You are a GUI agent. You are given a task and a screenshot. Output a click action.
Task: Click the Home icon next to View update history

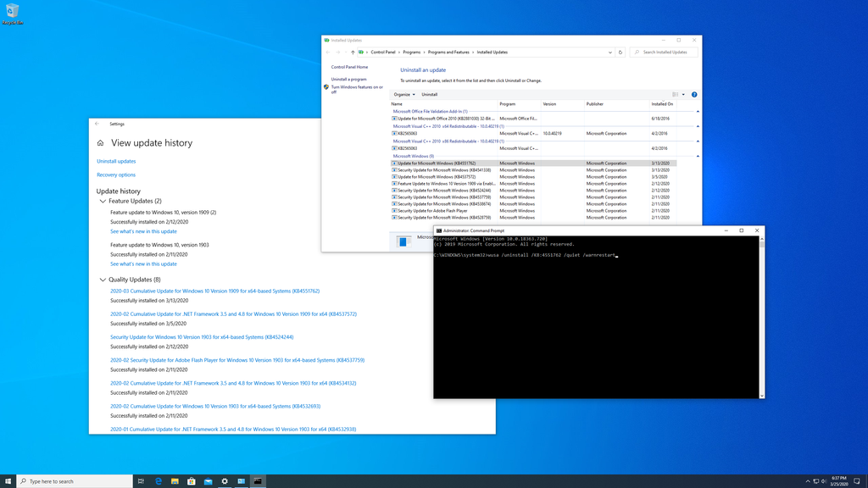click(101, 143)
